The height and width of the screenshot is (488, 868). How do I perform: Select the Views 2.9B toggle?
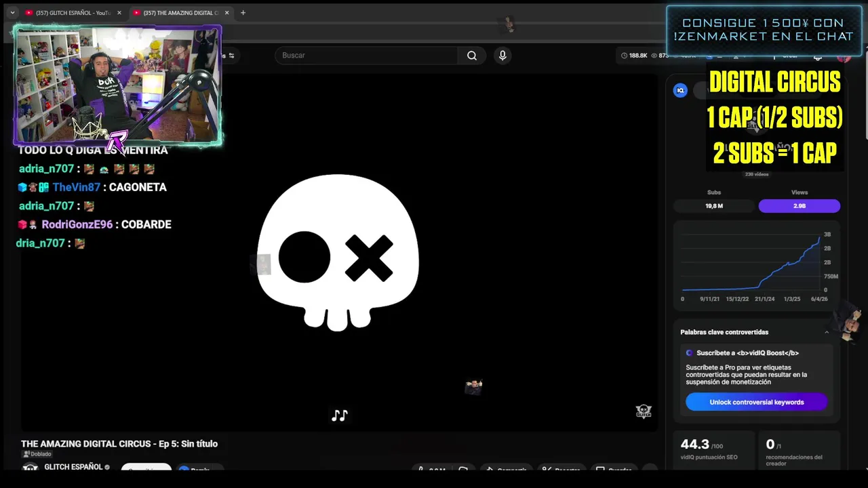(800, 206)
